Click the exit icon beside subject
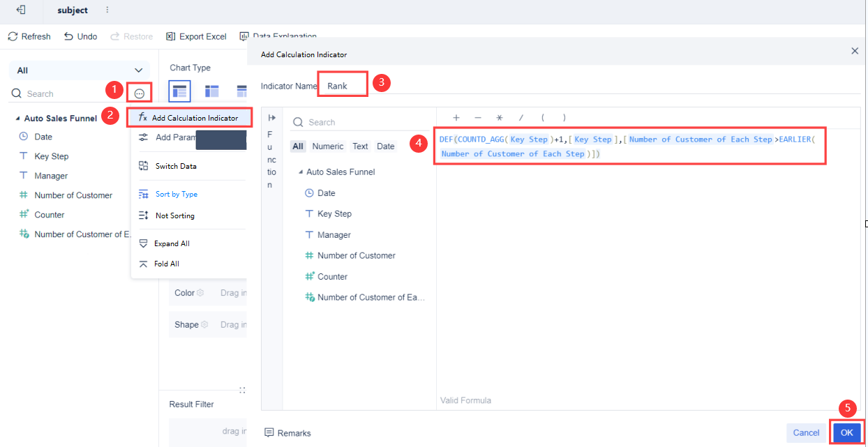Screen dimensions: 868x447 click(22, 10)
